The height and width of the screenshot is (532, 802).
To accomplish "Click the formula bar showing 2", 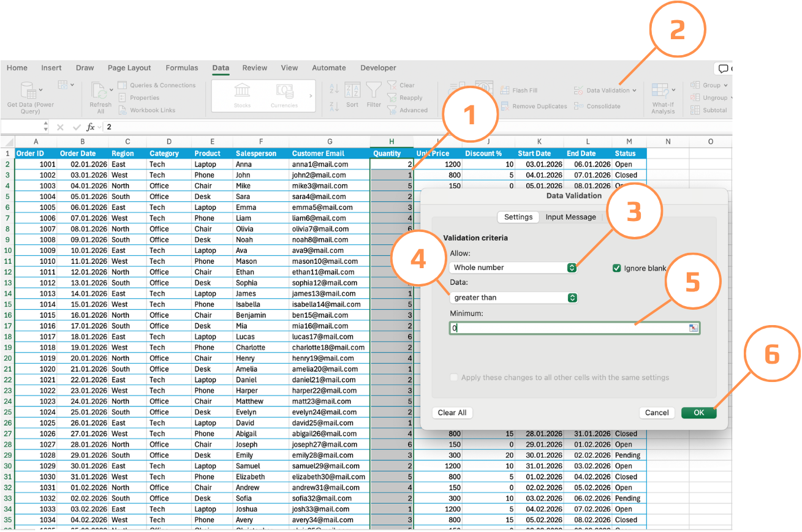I will click(x=417, y=127).
